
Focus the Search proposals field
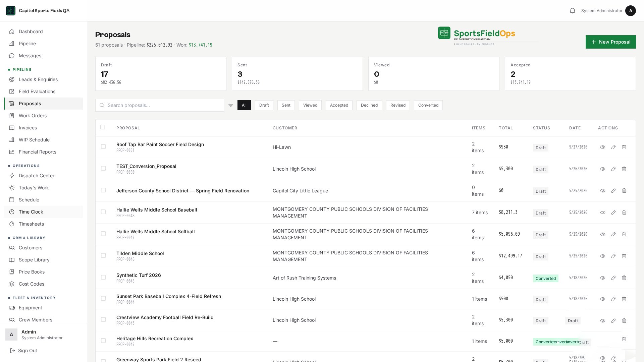coord(160,105)
